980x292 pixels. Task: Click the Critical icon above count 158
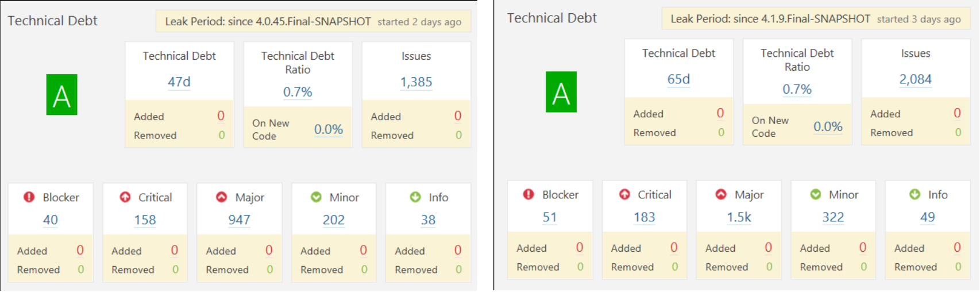125,197
